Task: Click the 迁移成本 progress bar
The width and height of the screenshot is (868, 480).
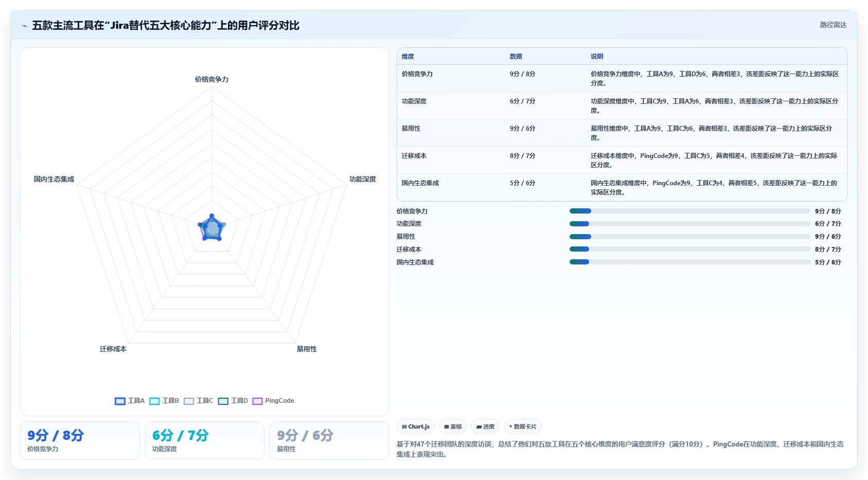Action: [690, 249]
